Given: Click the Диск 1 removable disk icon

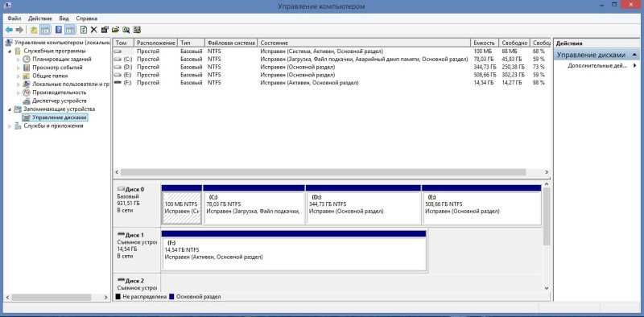Looking at the screenshot, I should pos(121,235).
